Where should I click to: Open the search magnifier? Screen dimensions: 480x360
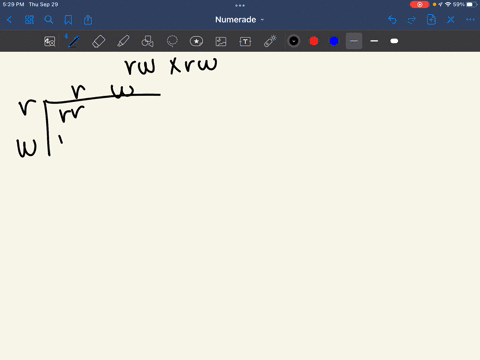[x=49, y=20]
